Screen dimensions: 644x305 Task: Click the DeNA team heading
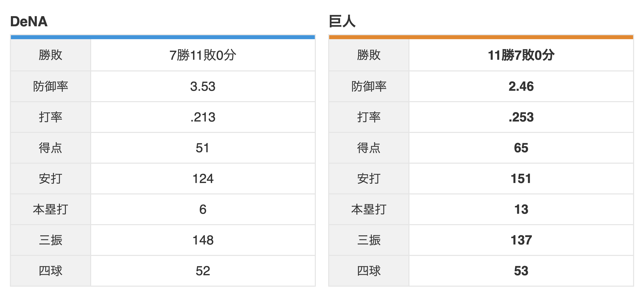(x=29, y=22)
